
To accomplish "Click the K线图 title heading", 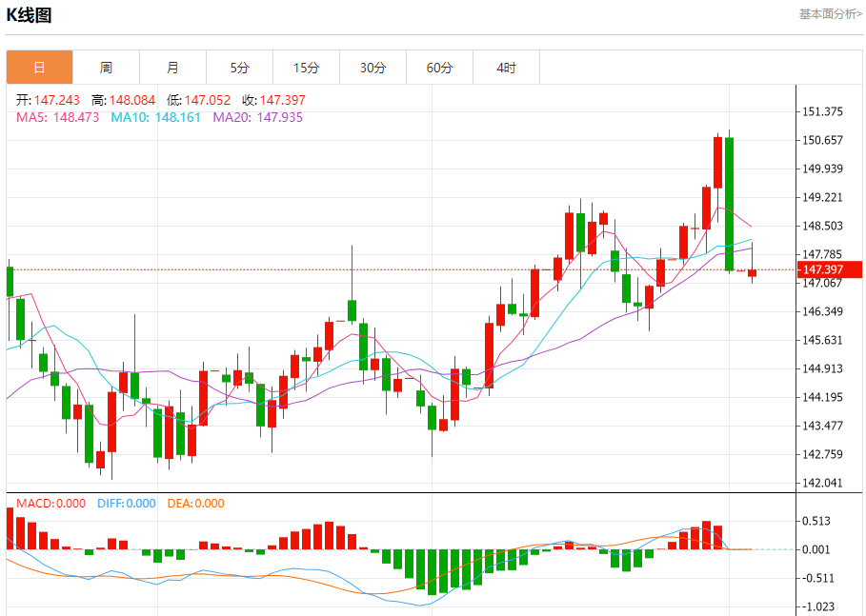I will point(29,15).
